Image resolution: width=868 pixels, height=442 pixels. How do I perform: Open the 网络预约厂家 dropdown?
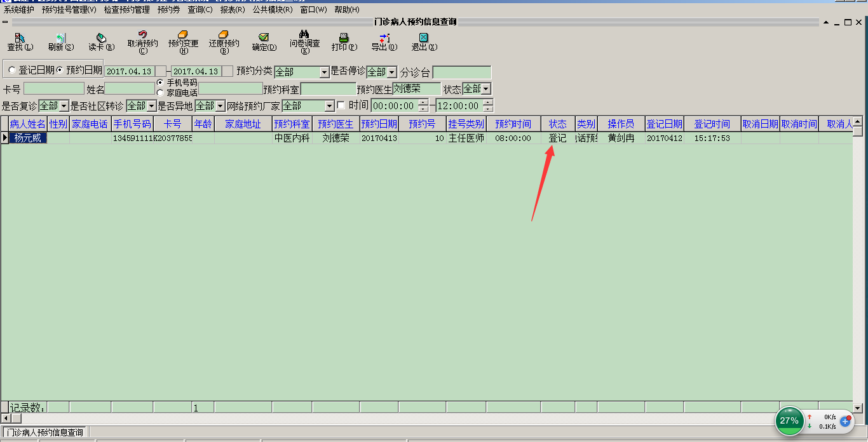point(329,106)
